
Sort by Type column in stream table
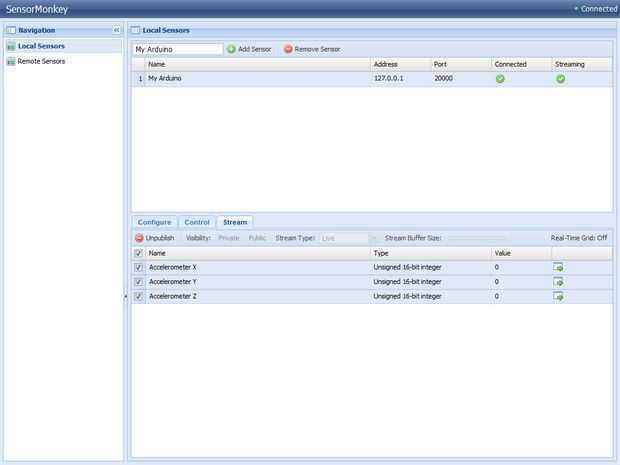(x=430, y=253)
